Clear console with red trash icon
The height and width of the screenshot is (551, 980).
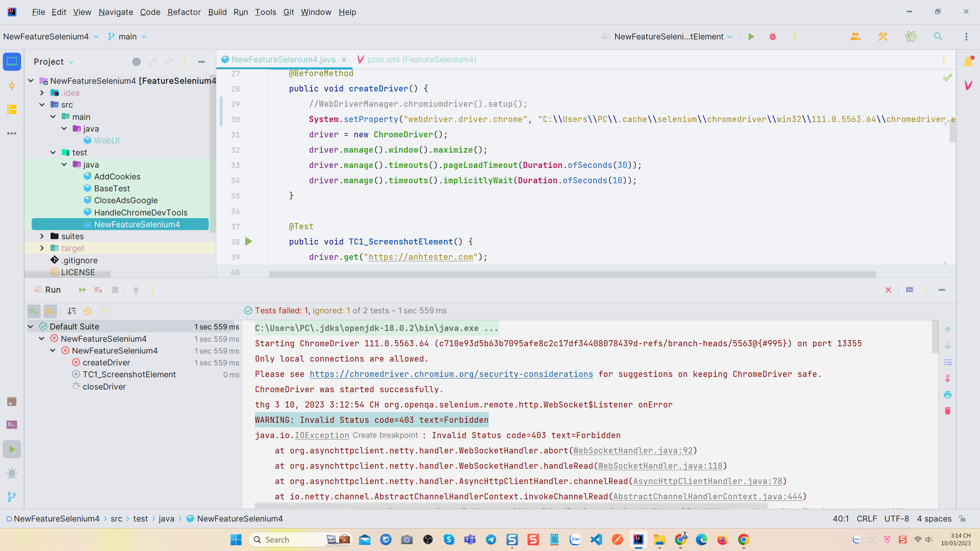click(x=947, y=411)
